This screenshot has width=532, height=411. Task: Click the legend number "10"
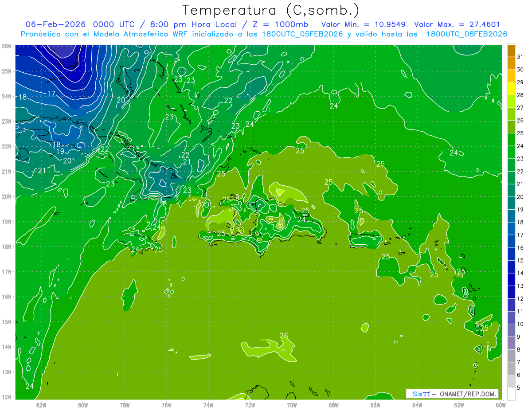(x=520, y=324)
